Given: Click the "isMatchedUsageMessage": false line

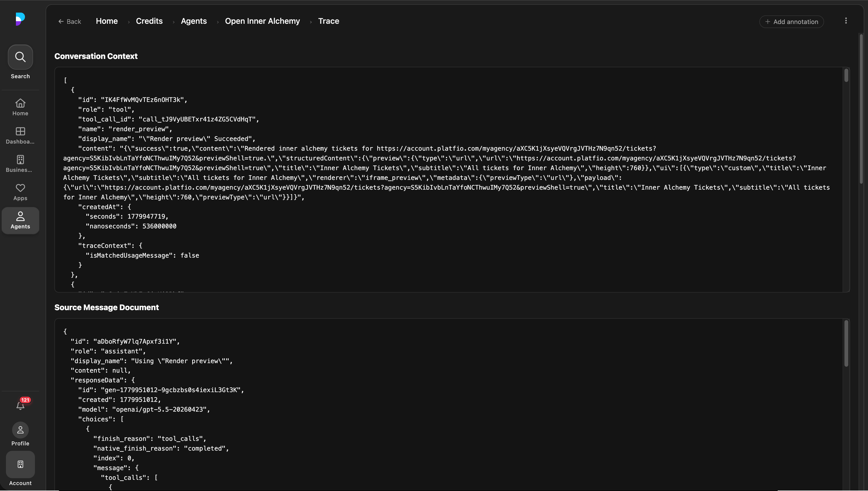Looking at the screenshot, I should 142,256.
